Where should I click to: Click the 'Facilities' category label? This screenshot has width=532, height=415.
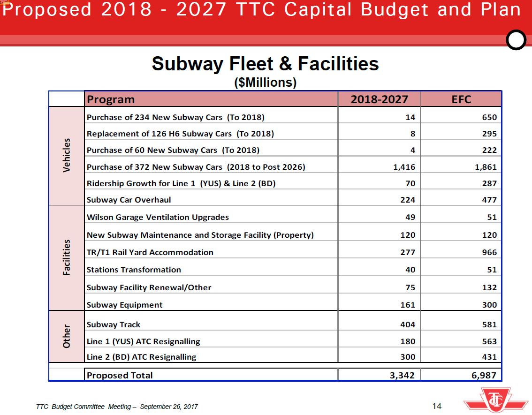click(x=67, y=257)
